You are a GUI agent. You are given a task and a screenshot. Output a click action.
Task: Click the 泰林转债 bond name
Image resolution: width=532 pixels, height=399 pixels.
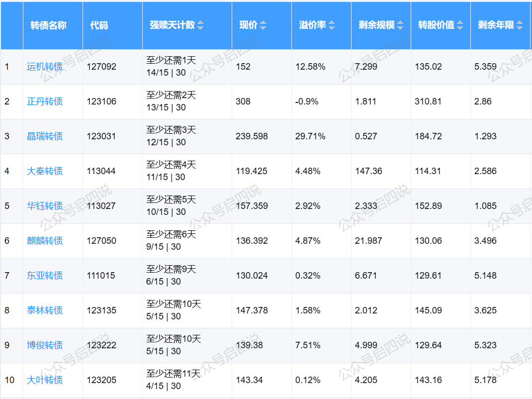coord(45,310)
